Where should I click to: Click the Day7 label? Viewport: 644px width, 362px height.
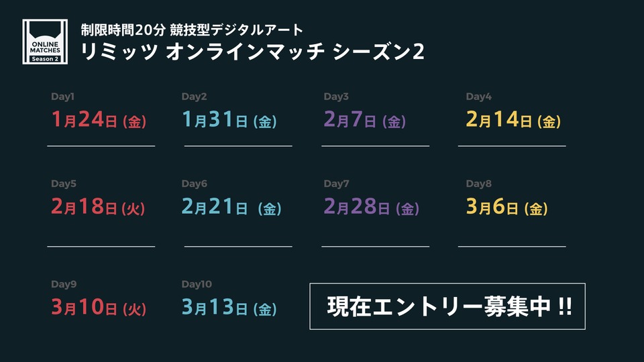click(336, 184)
